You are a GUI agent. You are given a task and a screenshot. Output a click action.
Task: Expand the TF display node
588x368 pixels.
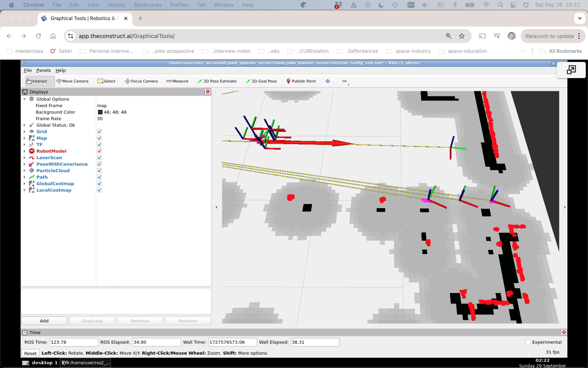pyautogui.click(x=24, y=145)
